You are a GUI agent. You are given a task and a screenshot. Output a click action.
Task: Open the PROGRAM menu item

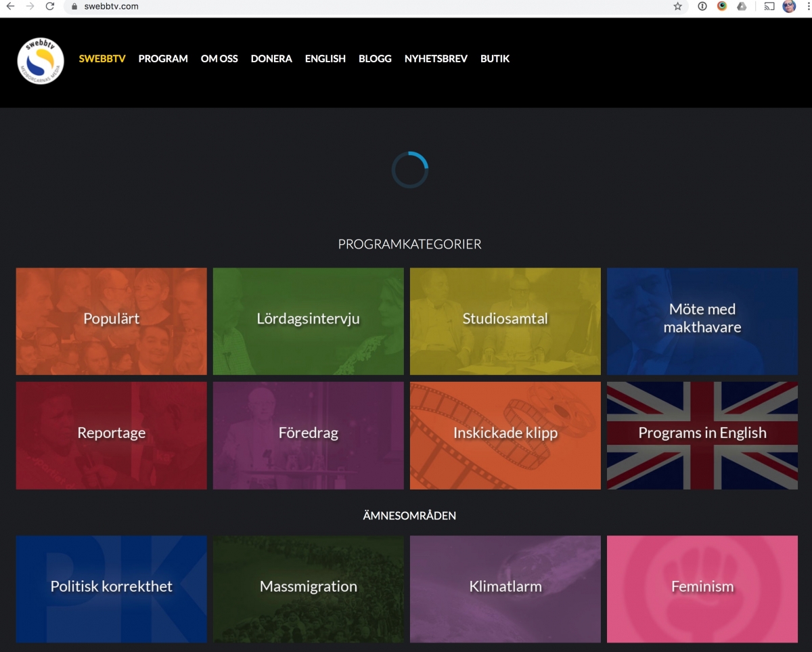[163, 59]
